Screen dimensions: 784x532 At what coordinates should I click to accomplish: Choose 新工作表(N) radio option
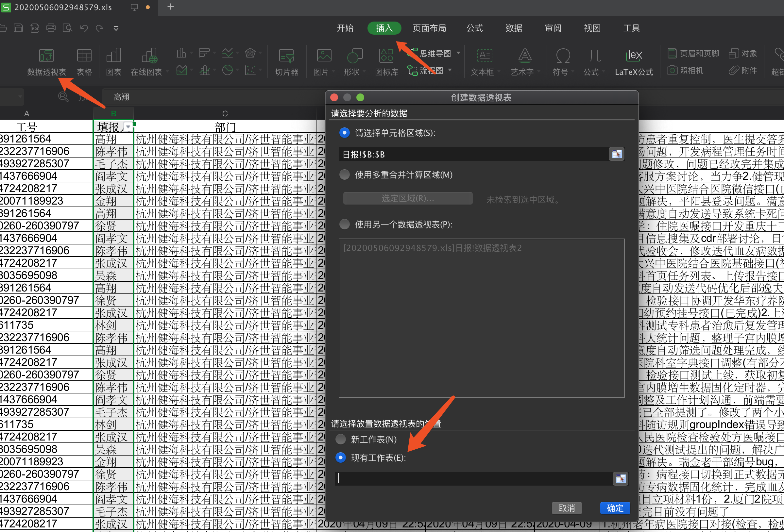pyautogui.click(x=341, y=439)
